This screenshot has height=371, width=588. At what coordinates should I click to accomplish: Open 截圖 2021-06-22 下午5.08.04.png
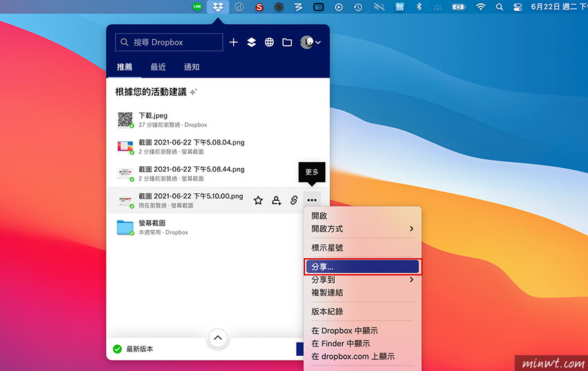[x=218, y=147]
